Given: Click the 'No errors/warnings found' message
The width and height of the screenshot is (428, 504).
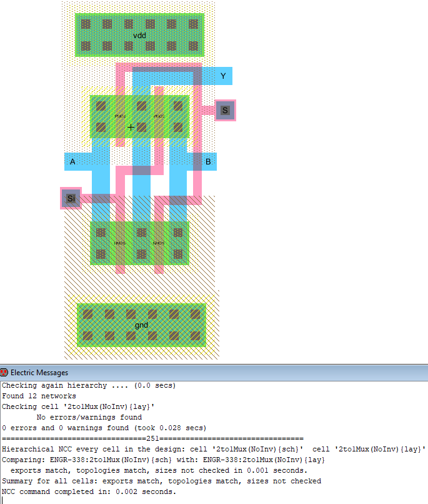Looking at the screenshot, I should click(89, 417).
